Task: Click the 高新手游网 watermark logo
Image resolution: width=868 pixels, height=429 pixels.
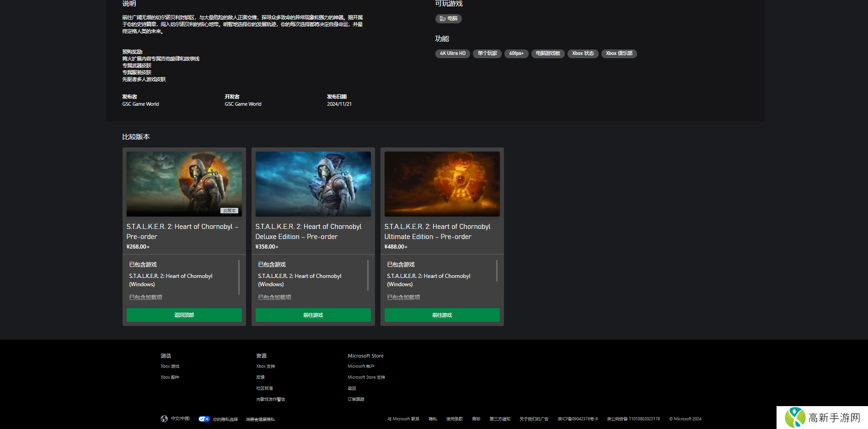Action: pos(822,418)
